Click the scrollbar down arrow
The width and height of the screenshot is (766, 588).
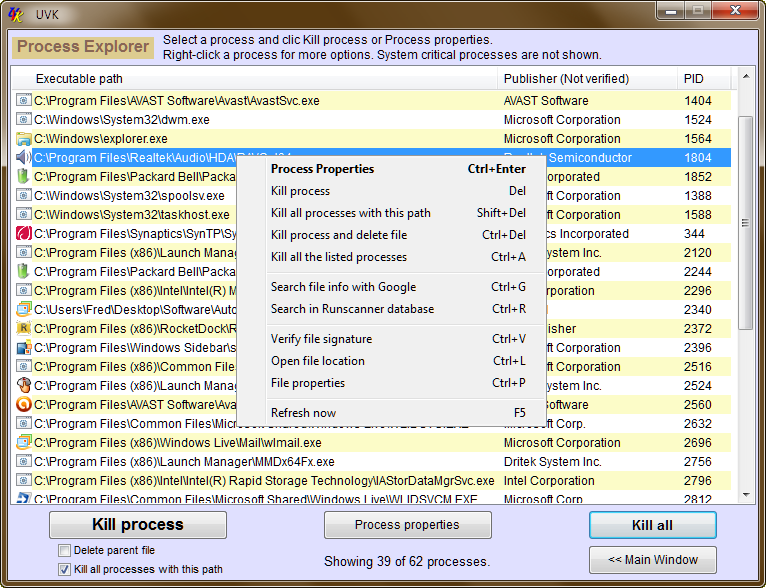coord(746,495)
